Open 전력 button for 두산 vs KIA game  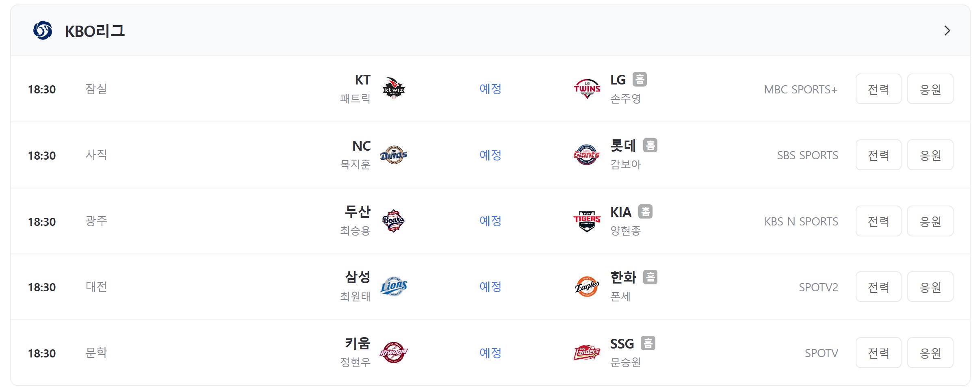click(878, 221)
